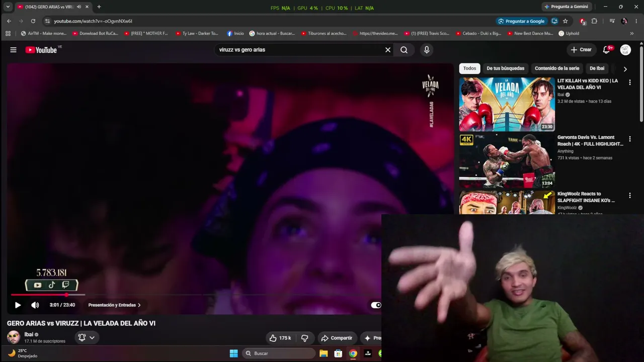644x362 pixels.
Task: Click Pregunta a Gemini button
Action: pyautogui.click(x=566, y=7)
